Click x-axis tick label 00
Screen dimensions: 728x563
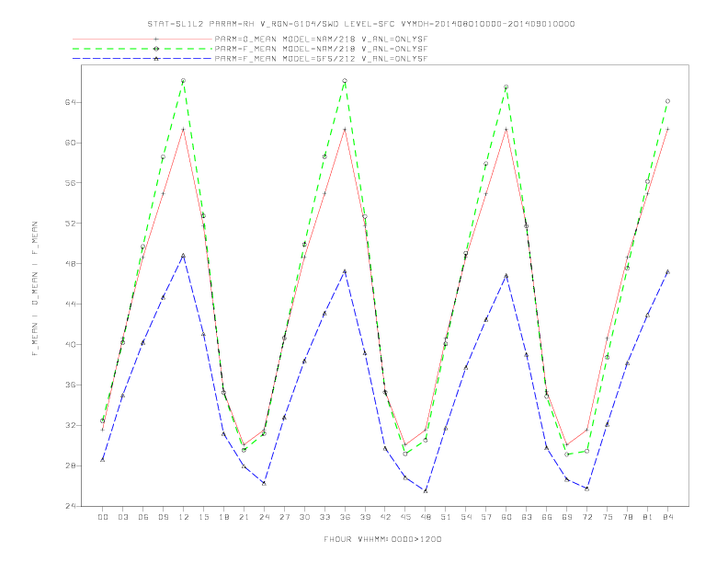[x=103, y=517]
